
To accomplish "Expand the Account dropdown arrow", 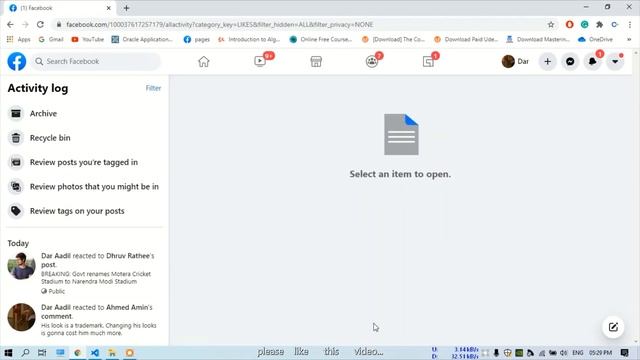I will [615, 62].
